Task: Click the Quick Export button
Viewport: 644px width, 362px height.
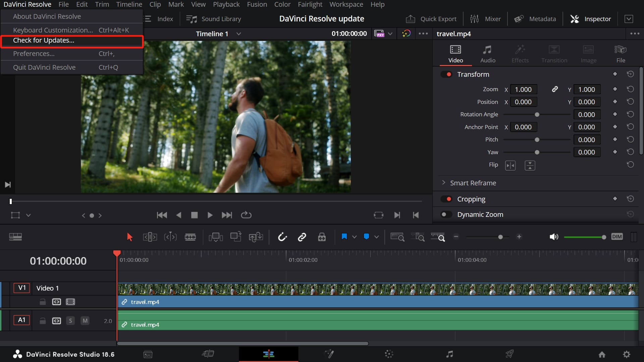Action: pyautogui.click(x=431, y=19)
